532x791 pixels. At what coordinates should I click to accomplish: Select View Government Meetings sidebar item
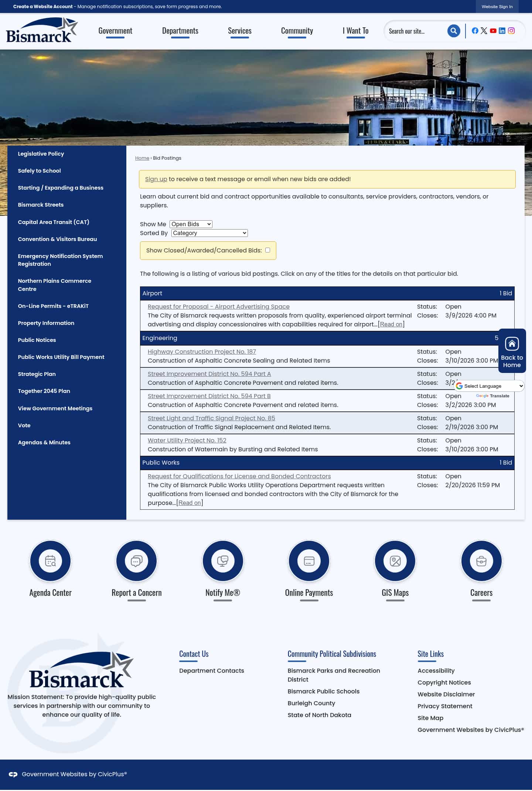[x=55, y=408]
